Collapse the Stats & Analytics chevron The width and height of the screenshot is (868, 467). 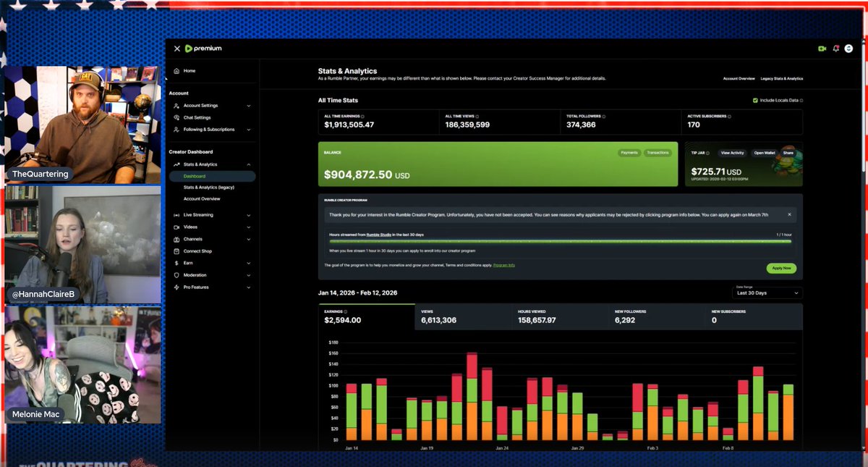tap(249, 164)
